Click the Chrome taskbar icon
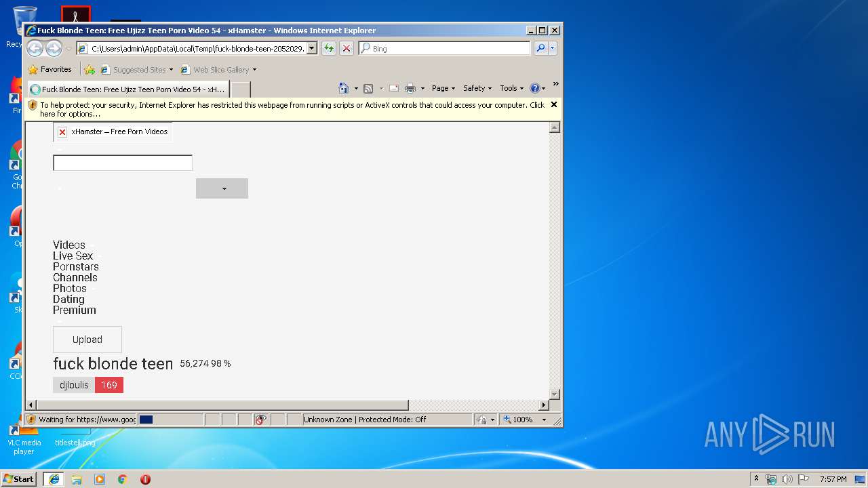 pyautogui.click(x=123, y=479)
